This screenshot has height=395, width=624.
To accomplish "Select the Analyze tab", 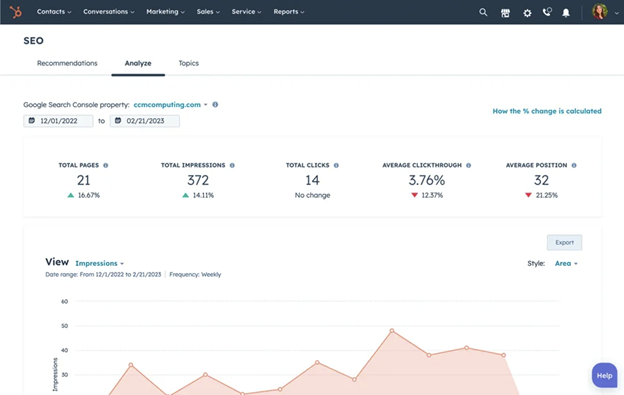I will tap(138, 63).
